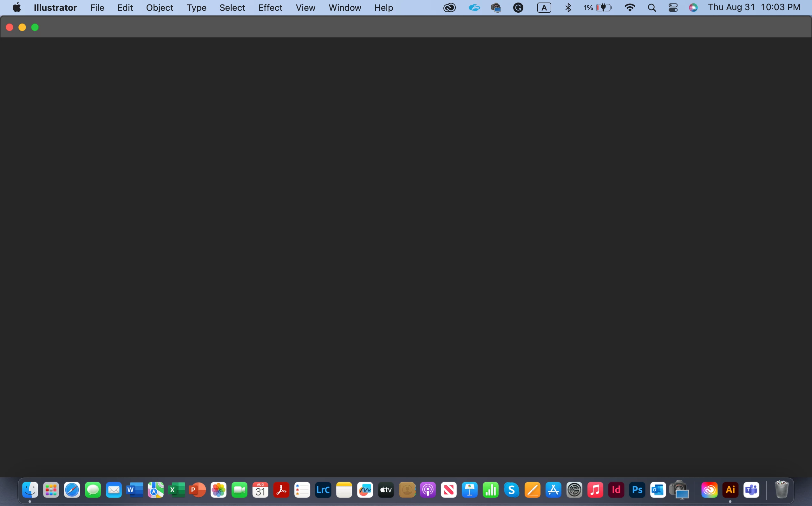The width and height of the screenshot is (812, 506).
Task: Toggle Control Center in the menu bar
Action: point(673,7)
